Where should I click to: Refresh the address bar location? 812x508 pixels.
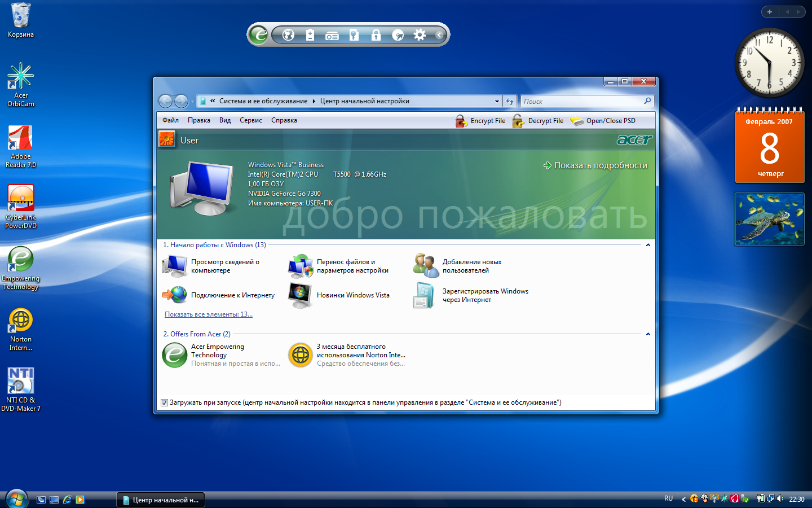coord(510,102)
